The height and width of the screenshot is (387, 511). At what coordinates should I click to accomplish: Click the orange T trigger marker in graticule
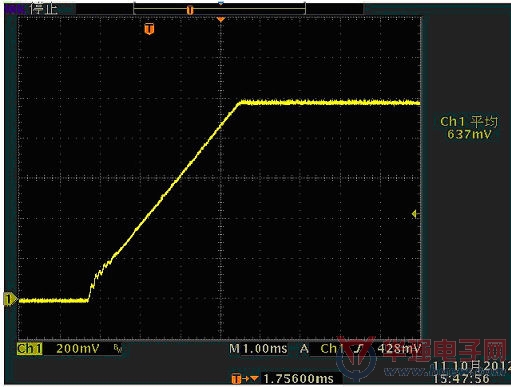point(149,29)
